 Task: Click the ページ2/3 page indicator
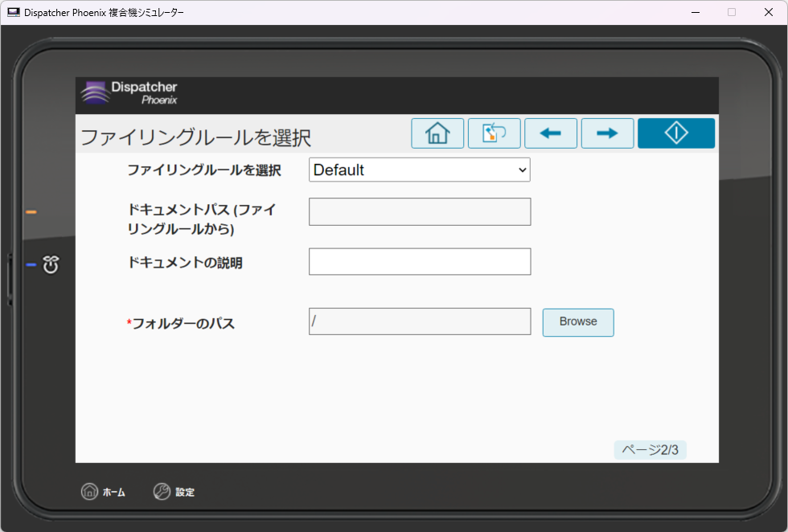(650, 450)
